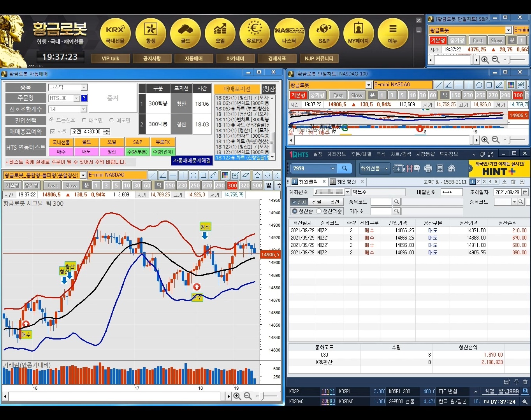Select 300 tick button in main chart
Image resolution: width=531 pixels, height=420 pixels.
point(232,185)
